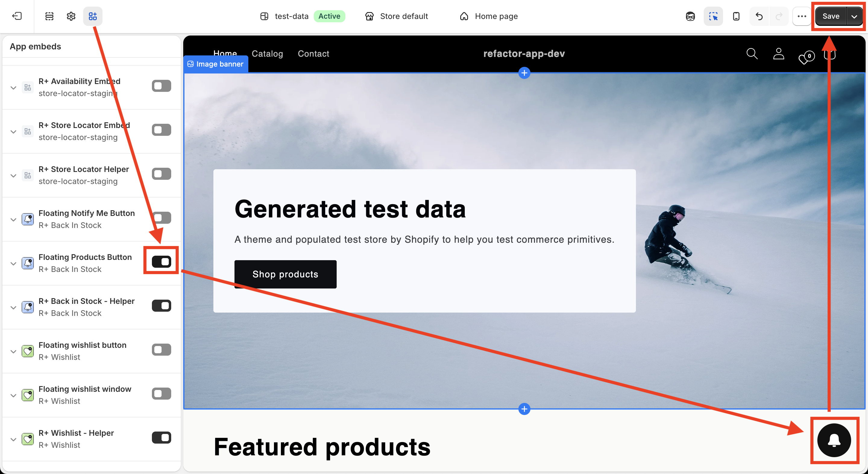This screenshot has width=868, height=474.
Task: Open the Sections panel icon
Action: 49,16
